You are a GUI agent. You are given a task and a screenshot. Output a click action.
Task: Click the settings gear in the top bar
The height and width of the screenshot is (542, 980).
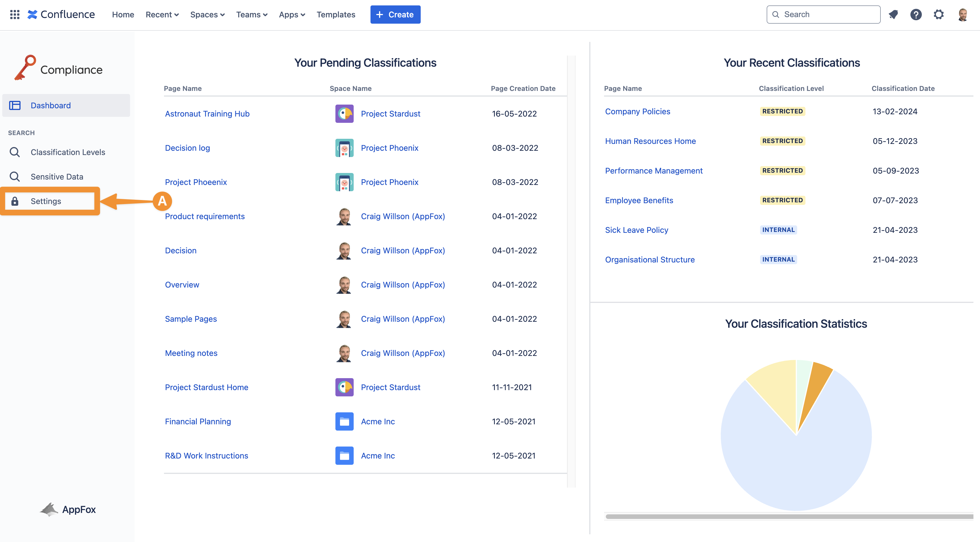tap(939, 15)
